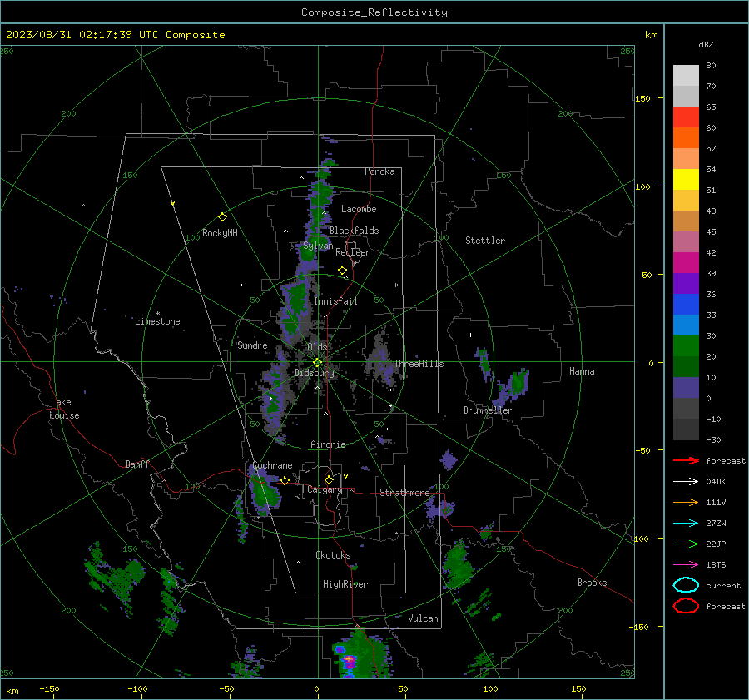Click the '-150' tick label on bottom axis
This screenshot has height=700, width=749.
pos(49,689)
